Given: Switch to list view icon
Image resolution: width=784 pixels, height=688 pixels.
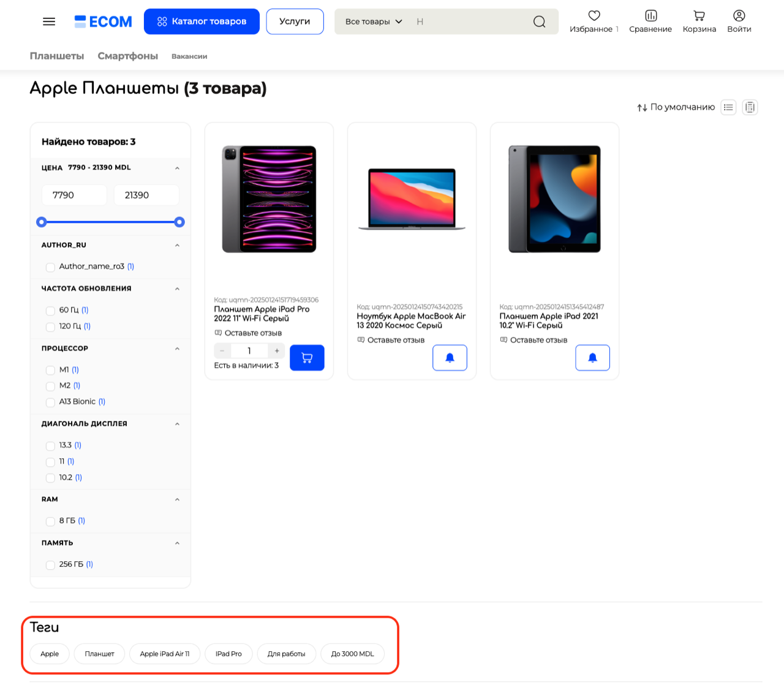Looking at the screenshot, I should coord(728,107).
